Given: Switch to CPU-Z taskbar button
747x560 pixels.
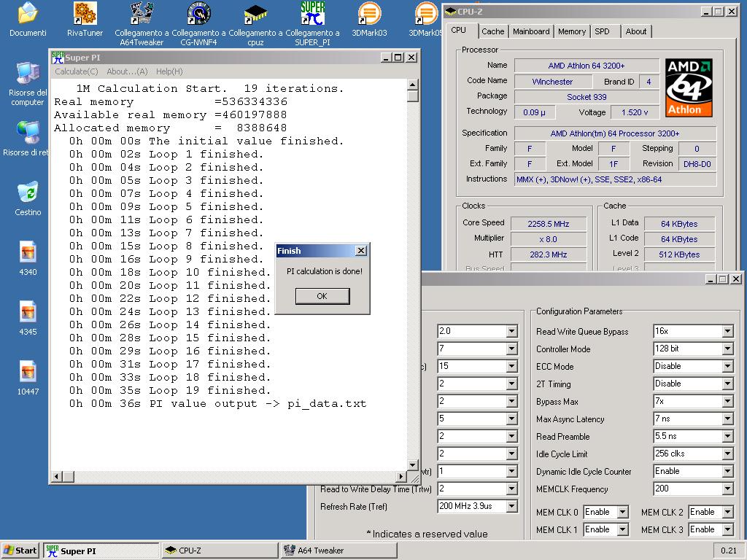Looking at the screenshot, I should pyautogui.click(x=220, y=551).
